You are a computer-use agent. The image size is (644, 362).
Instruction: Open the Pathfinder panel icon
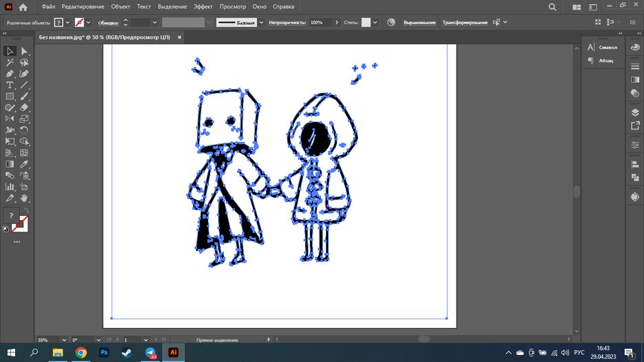click(x=635, y=177)
